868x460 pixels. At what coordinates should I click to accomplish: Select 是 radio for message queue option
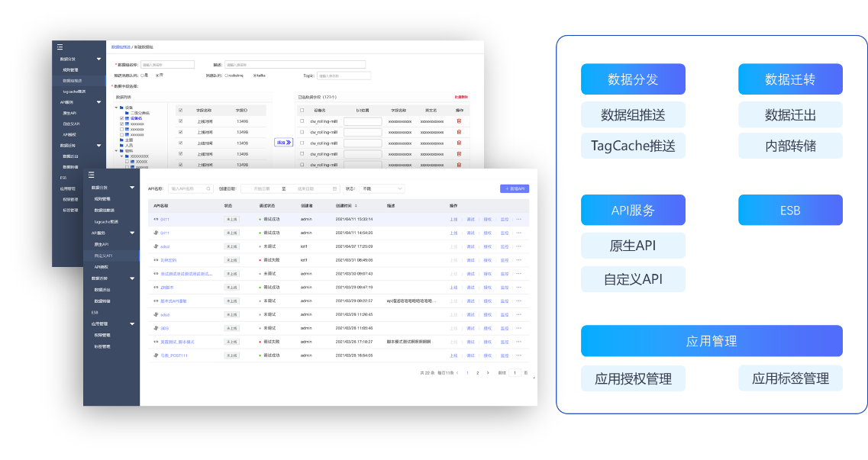[x=142, y=76]
